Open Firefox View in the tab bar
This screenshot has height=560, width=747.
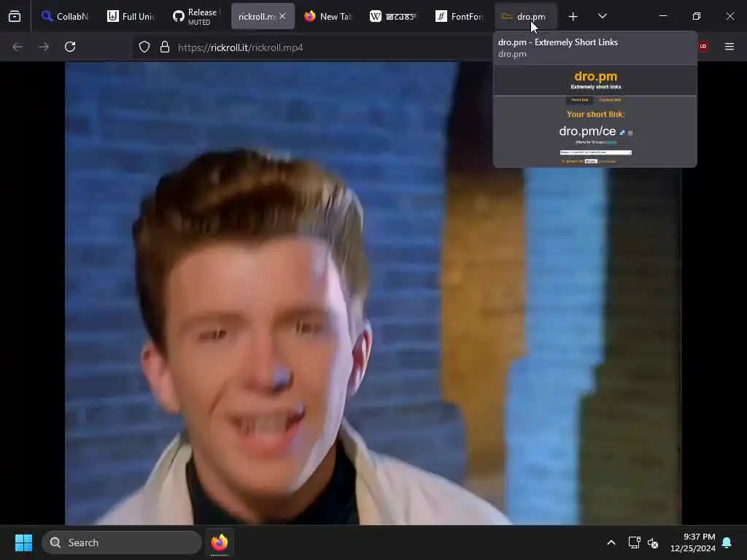(15, 17)
